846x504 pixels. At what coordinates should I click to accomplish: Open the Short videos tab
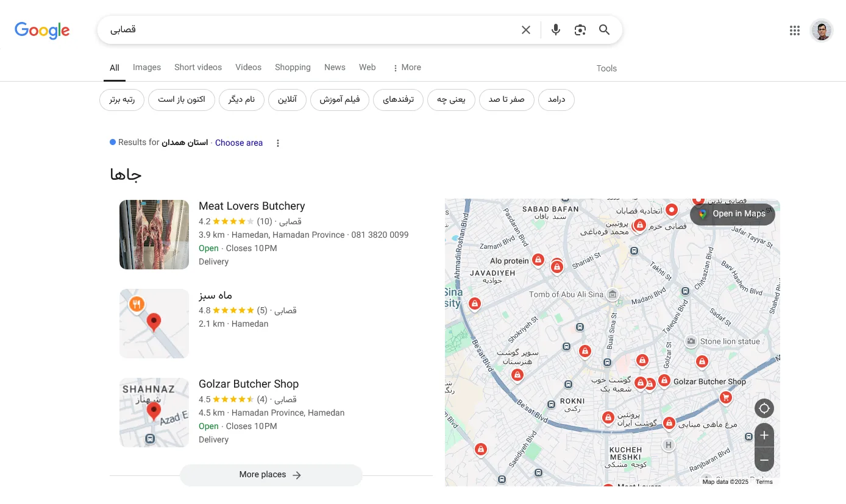tap(198, 68)
